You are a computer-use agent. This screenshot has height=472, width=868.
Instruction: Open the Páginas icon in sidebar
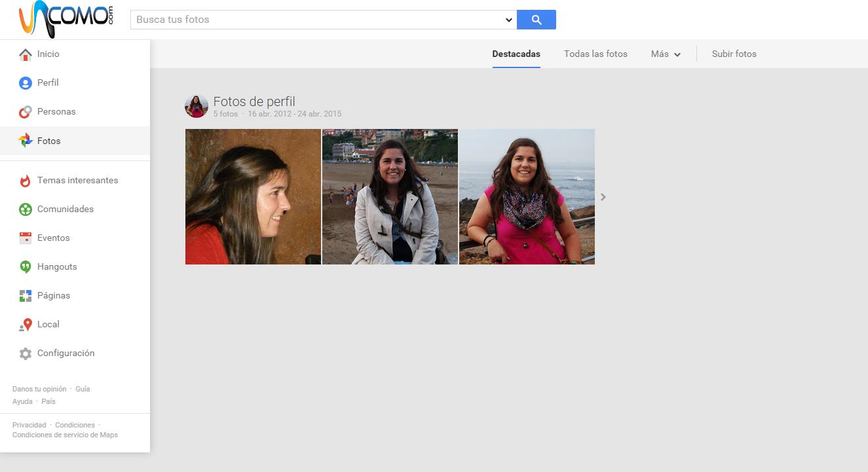pyautogui.click(x=26, y=296)
